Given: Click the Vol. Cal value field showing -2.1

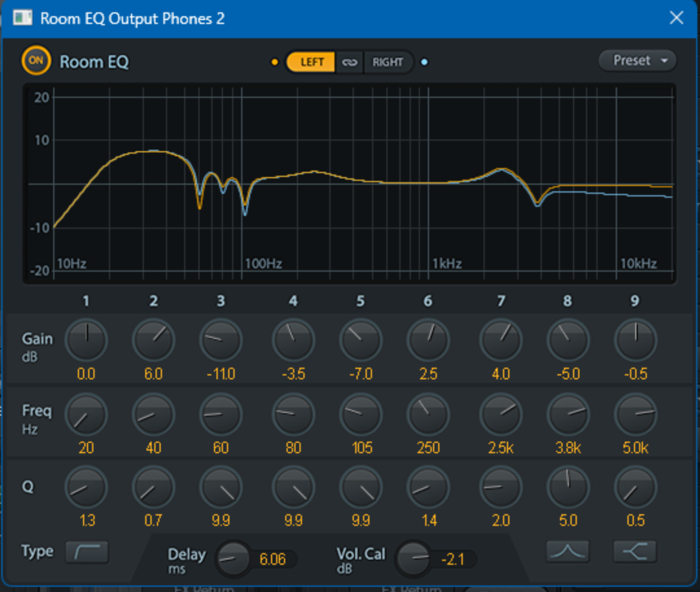Looking at the screenshot, I should pyautogui.click(x=453, y=559).
